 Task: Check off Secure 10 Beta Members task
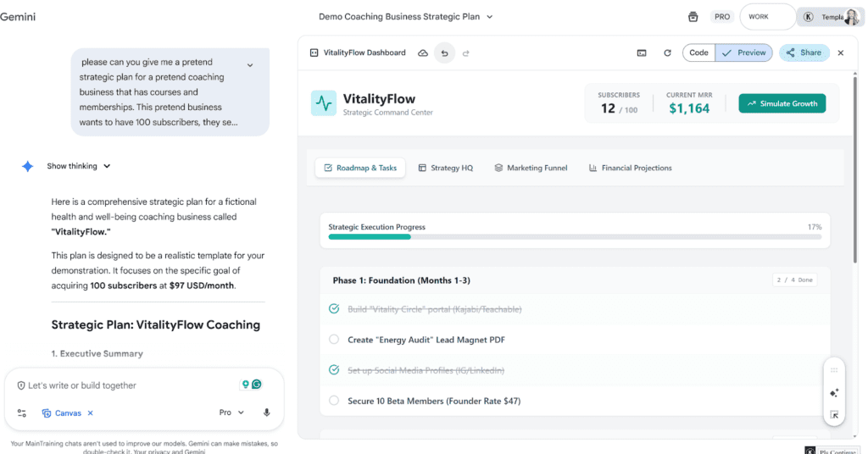click(x=334, y=401)
